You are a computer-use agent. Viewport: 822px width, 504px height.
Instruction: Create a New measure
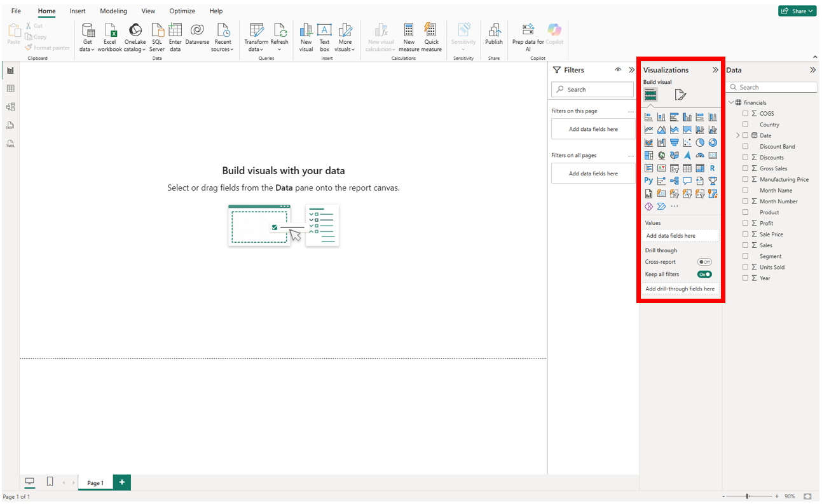pyautogui.click(x=409, y=37)
